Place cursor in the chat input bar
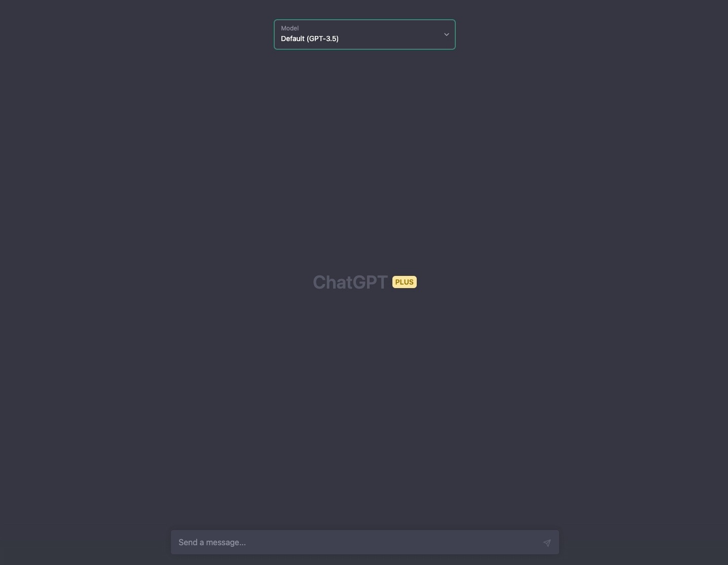This screenshot has height=565, width=728. click(365, 542)
